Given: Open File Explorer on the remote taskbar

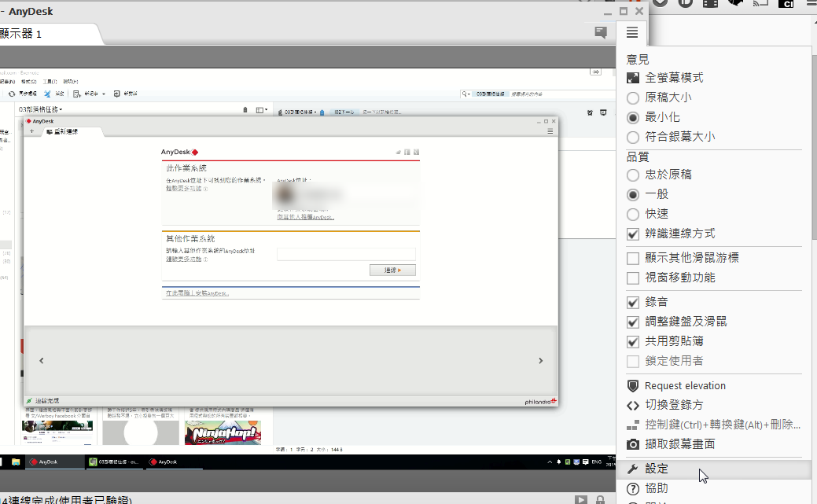Looking at the screenshot, I should (16, 462).
